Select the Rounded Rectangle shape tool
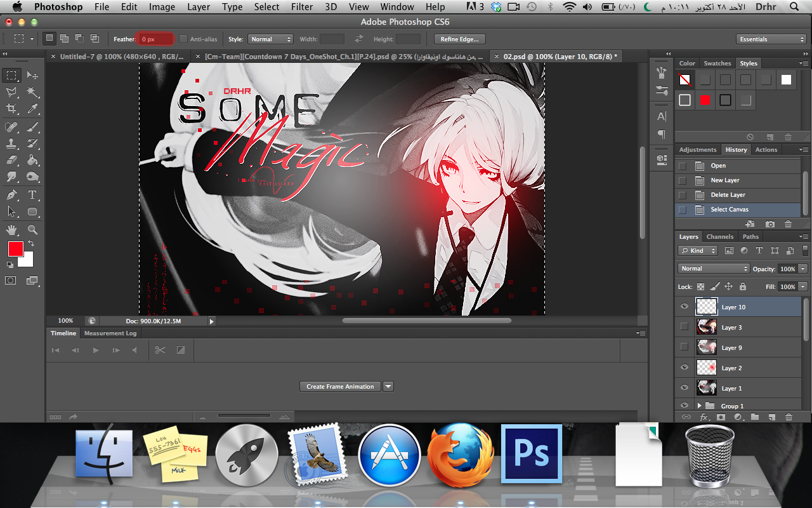The image size is (812, 508). (33, 211)
